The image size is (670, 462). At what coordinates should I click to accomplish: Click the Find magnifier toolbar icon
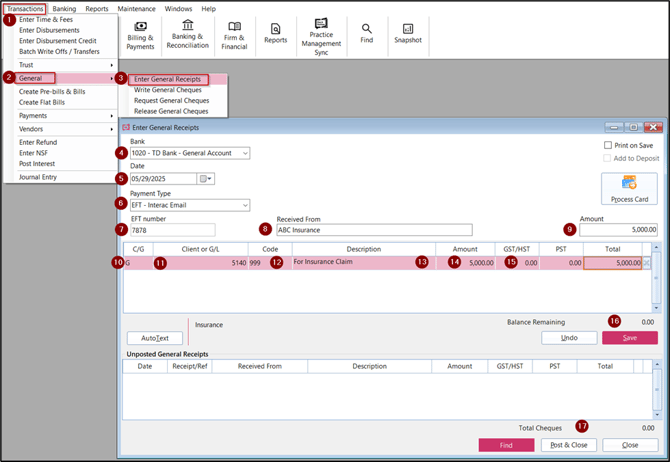pos(367,34)
